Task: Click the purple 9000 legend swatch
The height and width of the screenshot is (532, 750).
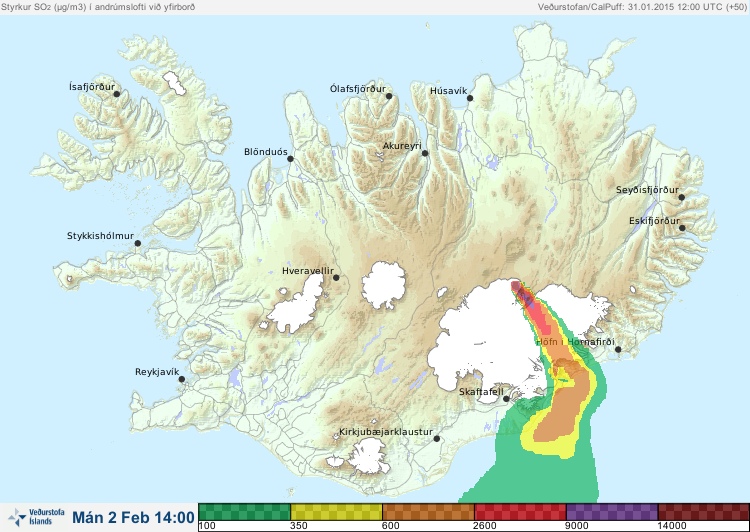Action: pos(612,512)
